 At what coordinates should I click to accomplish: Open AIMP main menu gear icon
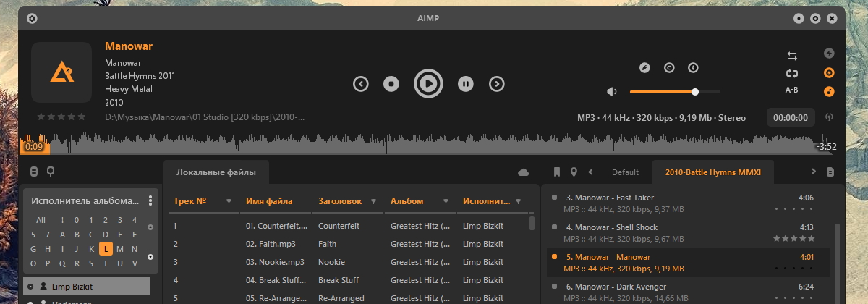[32, 18]
